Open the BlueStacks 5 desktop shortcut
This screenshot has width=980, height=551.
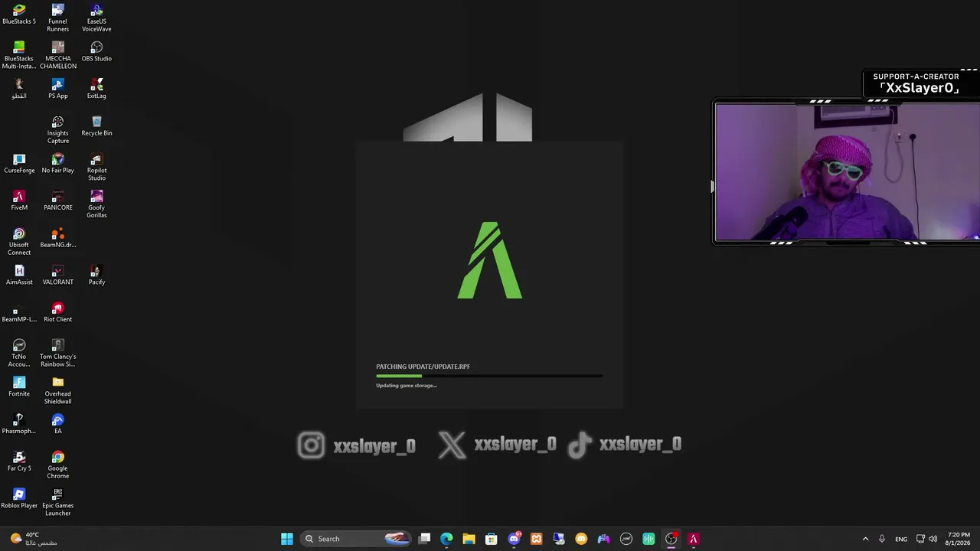pyautogui.click(x=19, y=15)
